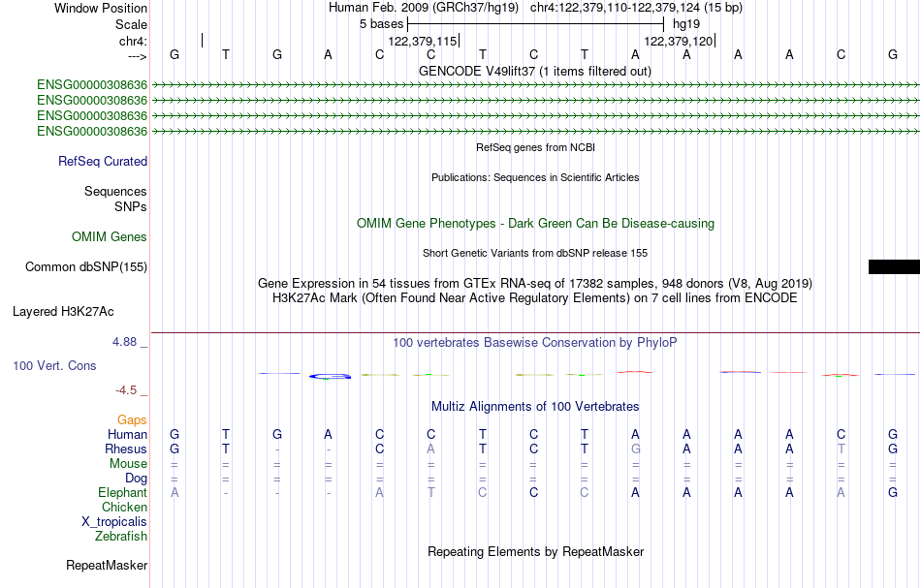Click the chr4: base position label
Viewport: 921px width, 588px height.
pyautogui.click(x=133, y=41)
